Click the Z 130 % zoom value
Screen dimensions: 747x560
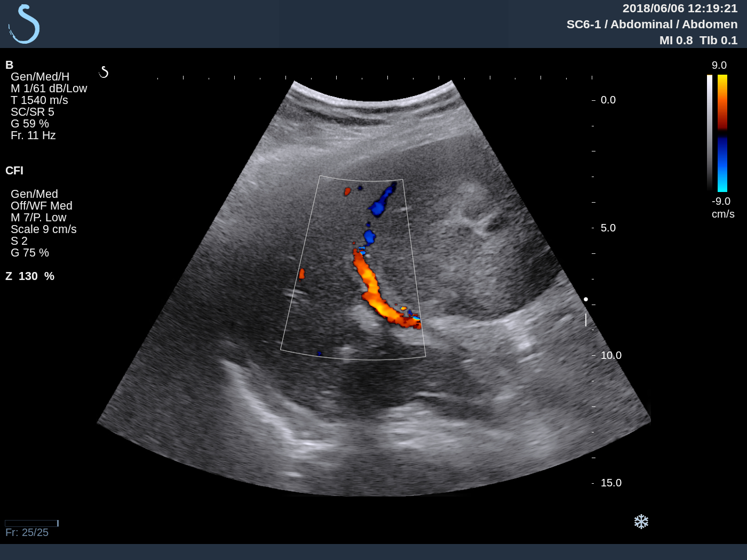pyautogui.click(x=30, y=276)
